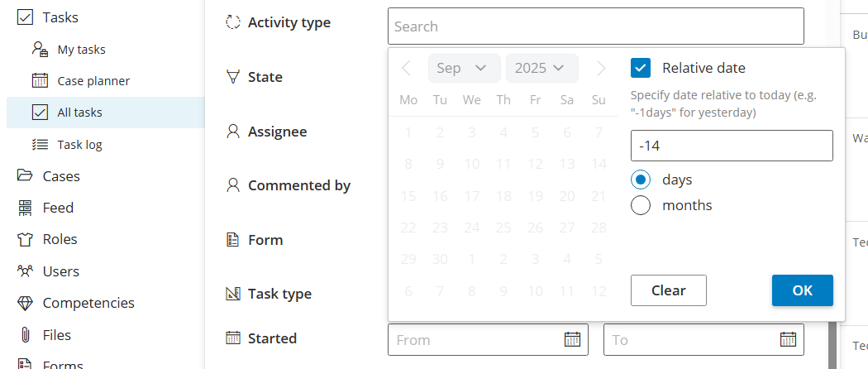Click the calendar icon in the To field
The height and width of the screenshot is (369, 868).
click(788, 339)
